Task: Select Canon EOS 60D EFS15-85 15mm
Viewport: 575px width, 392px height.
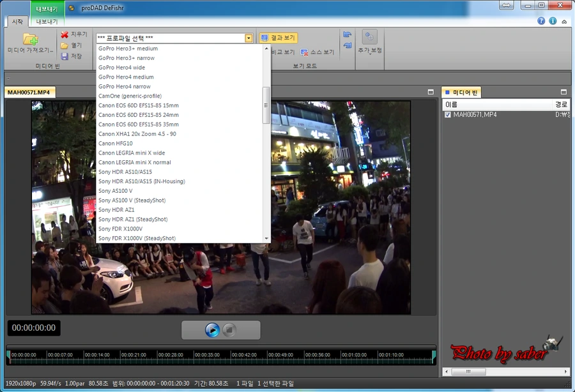Action: (139, 105)
